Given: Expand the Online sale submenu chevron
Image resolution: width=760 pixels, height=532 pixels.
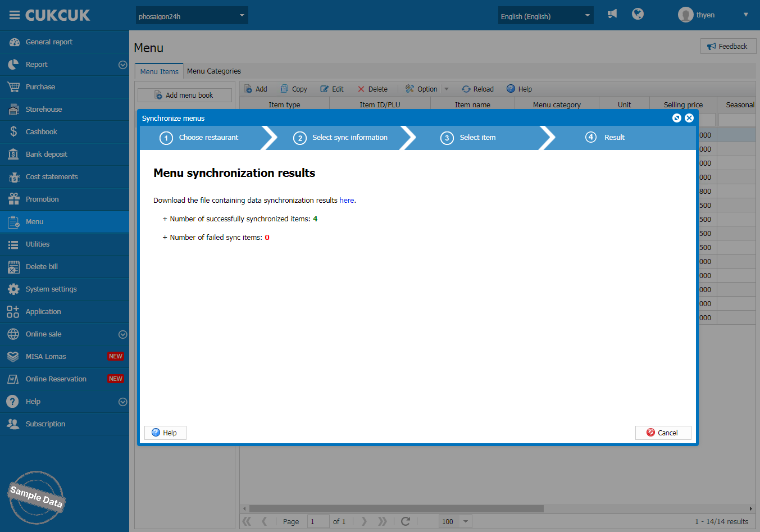Looking at the screenshot, I should 122,334.
